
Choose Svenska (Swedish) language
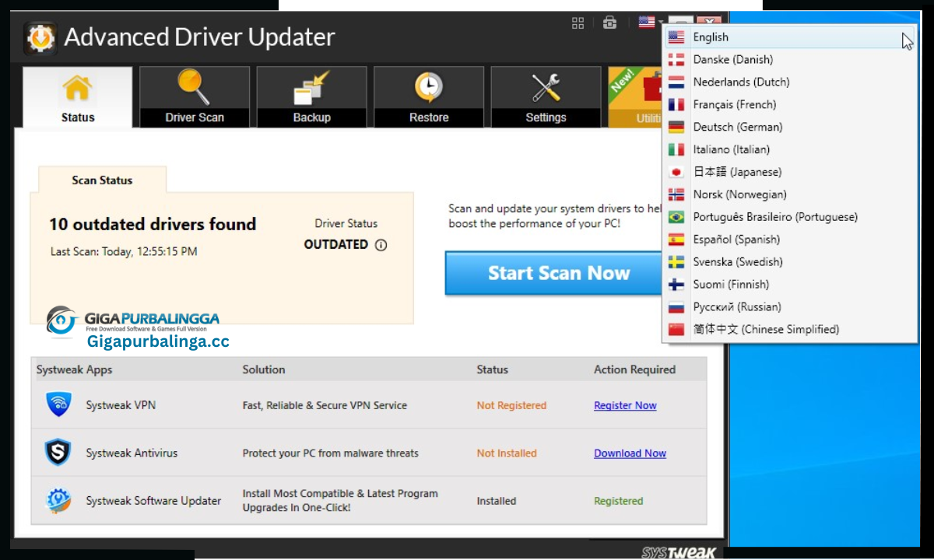click(x=790, y=262)
